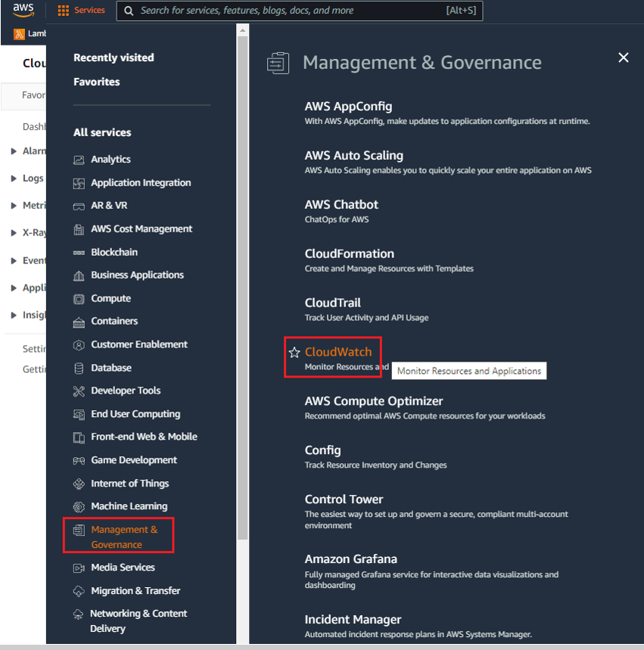Open the AWS Chatbot service link
This screenshot has width=644, height=650.
point(341,205)
